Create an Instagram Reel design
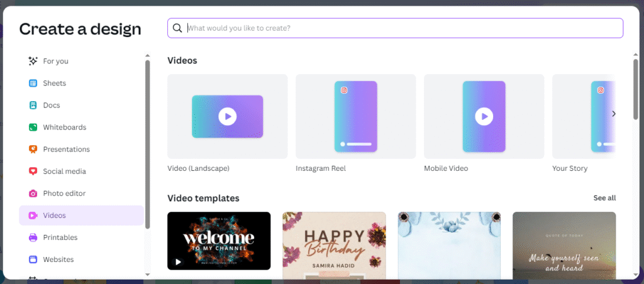Viewport: 644px width, 284px height. coord(355,116)
